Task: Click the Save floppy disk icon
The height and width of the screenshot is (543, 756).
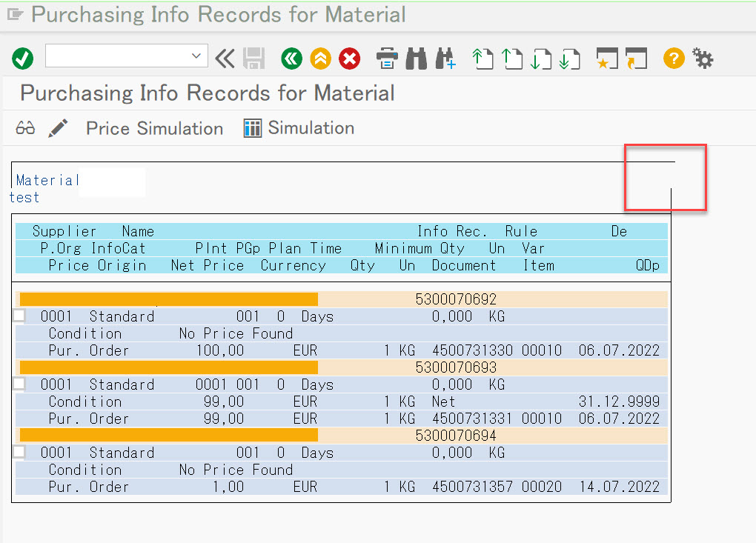Action: point(253,59)
